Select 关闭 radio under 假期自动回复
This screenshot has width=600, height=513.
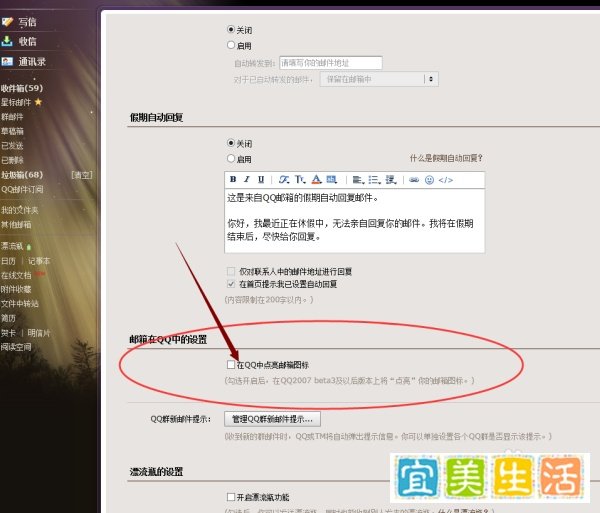(231, 143)
